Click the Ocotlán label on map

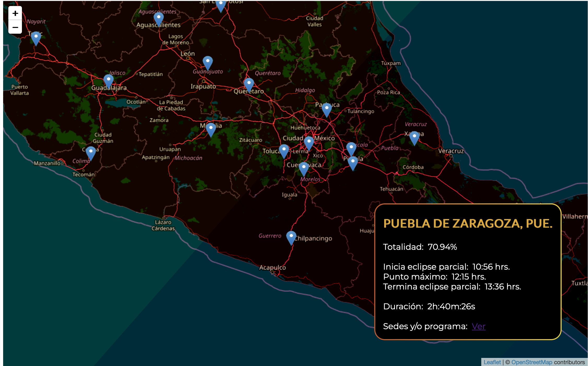tap(136, 102)
